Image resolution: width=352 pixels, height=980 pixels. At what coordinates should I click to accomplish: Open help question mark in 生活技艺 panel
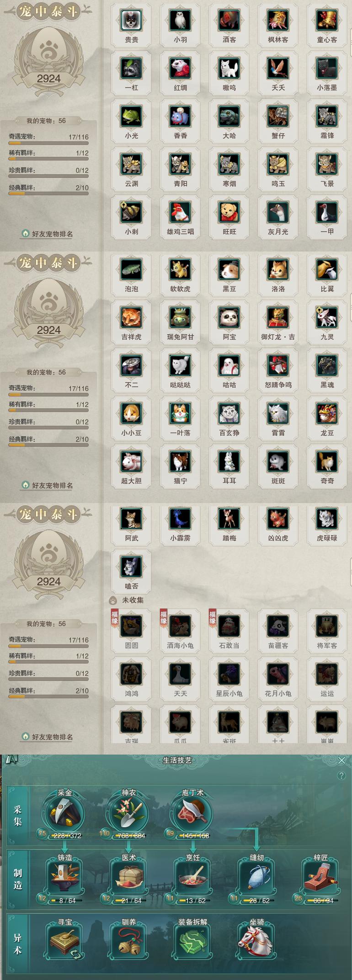pos(341,776)
